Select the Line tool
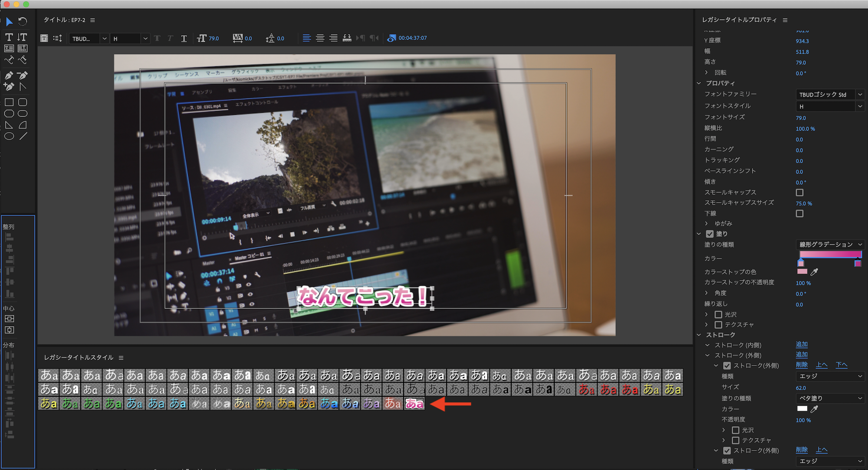The height and width of the screenshot is (470, 868). [23, 136]
